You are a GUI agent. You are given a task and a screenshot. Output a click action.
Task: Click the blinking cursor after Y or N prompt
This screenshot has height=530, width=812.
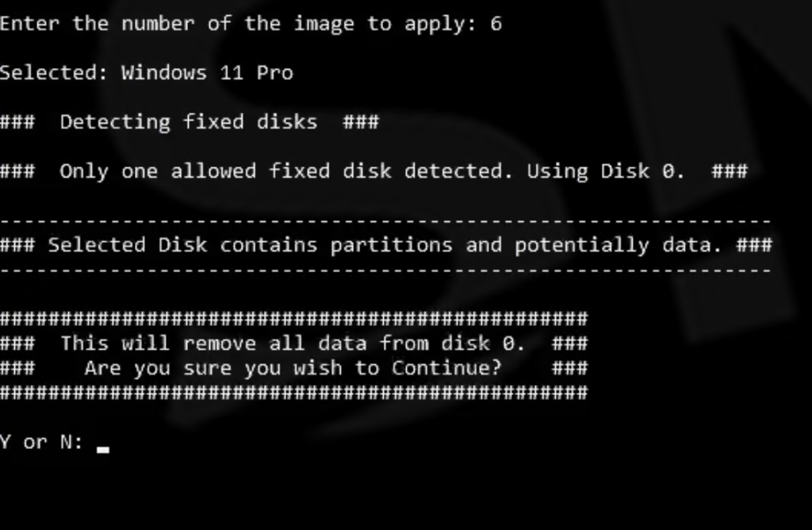[x=102, y=448]
